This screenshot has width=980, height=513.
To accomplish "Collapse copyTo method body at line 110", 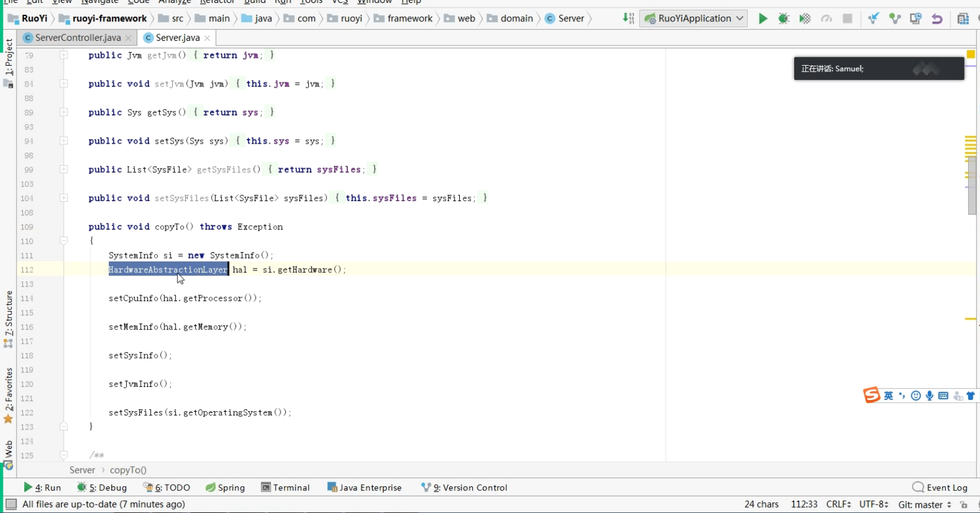I will click(63, 241).
